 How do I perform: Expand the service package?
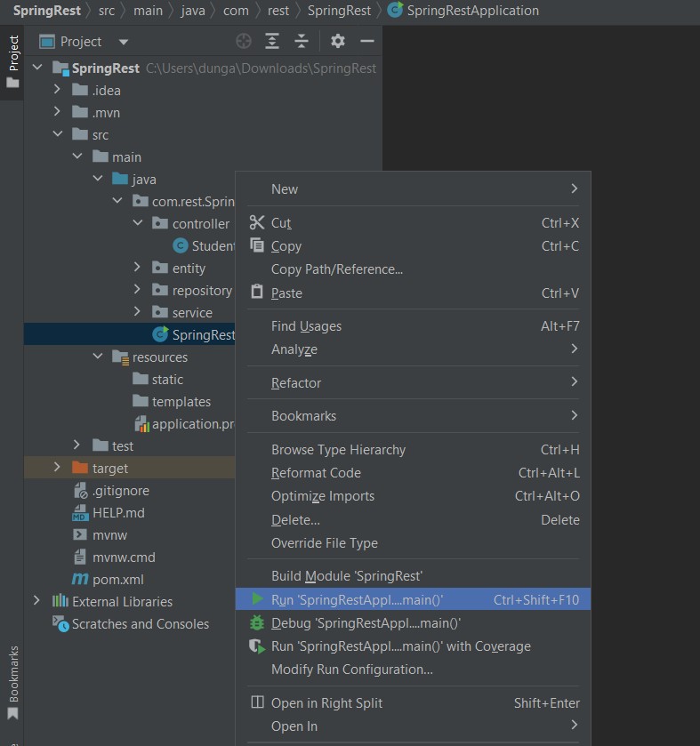tap(137, 311)
